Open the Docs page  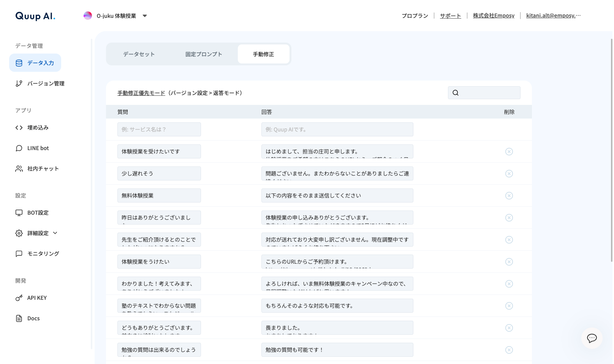33,318
